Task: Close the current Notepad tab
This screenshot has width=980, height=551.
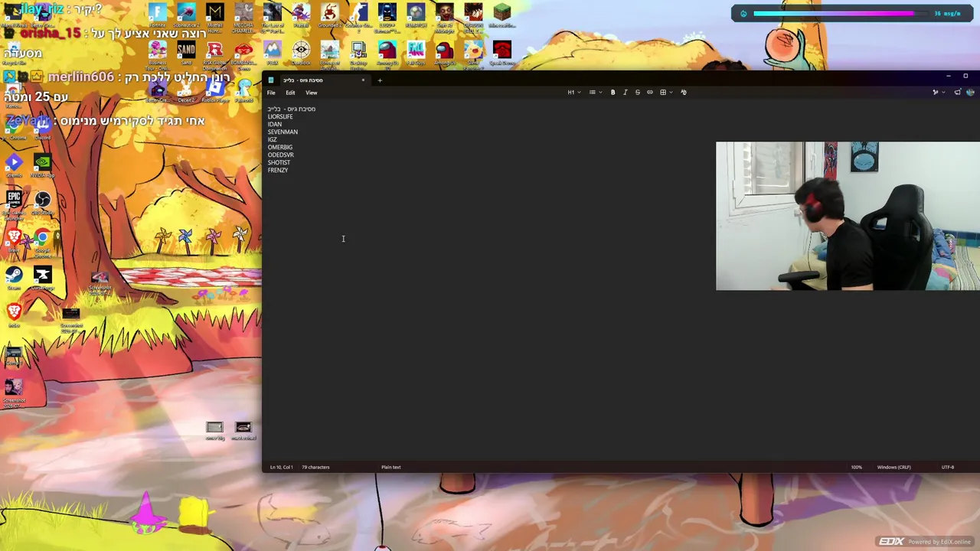Action: (x=363, y=80)
